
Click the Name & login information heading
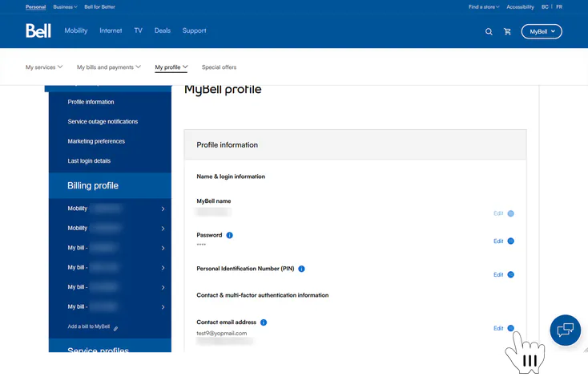(231, 176)
